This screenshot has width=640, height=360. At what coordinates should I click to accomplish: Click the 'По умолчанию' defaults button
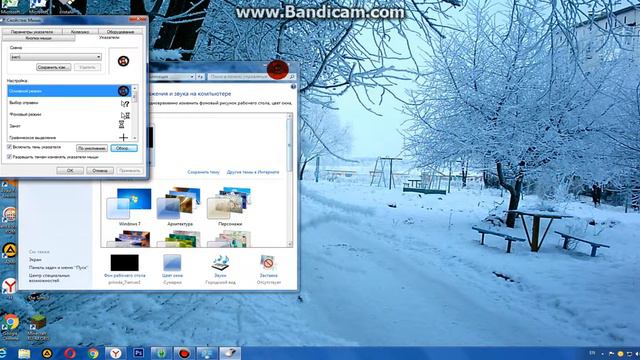(x=92, y=148)
